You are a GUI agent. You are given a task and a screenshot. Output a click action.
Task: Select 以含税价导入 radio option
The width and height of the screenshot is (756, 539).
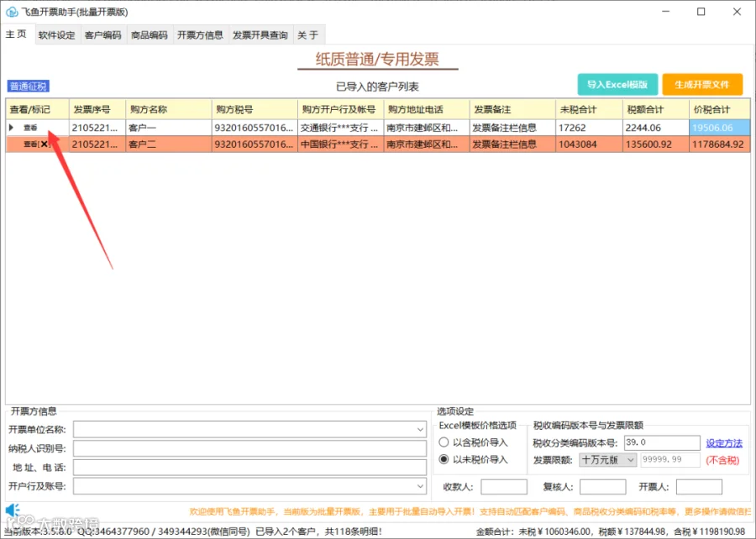coord(444,442)
